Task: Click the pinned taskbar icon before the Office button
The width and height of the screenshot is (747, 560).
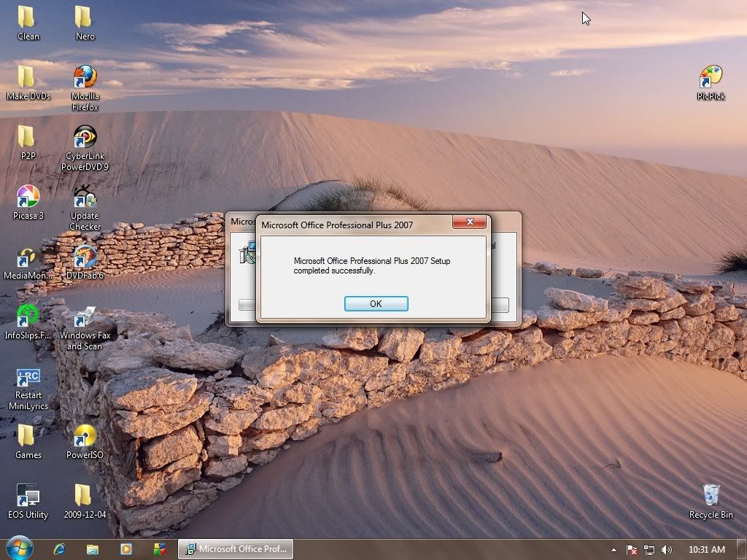Action: click(160, 549)
